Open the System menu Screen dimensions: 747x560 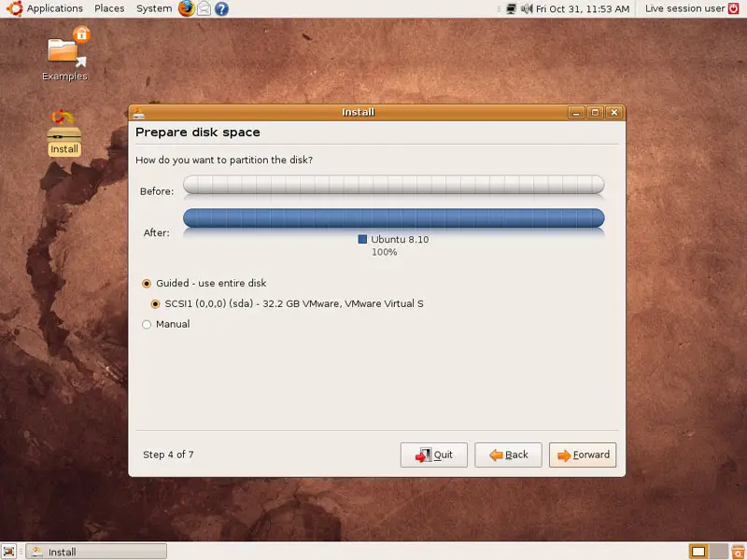click(x=154, y=8)
